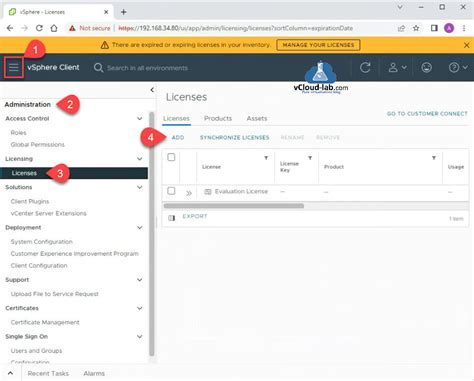Click Synchronize Licenses

234,137
